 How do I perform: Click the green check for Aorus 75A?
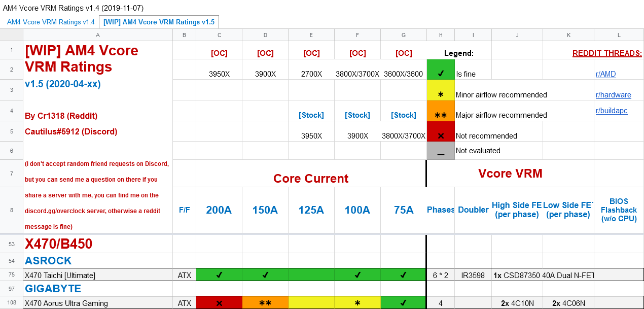pyautogui.click(x=404, y=303)
